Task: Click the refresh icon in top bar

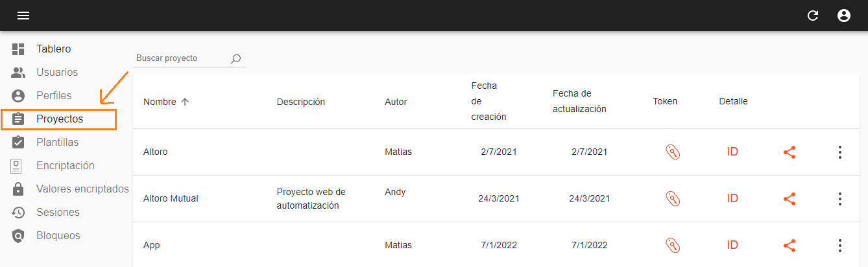Action: tap(813, 16)
